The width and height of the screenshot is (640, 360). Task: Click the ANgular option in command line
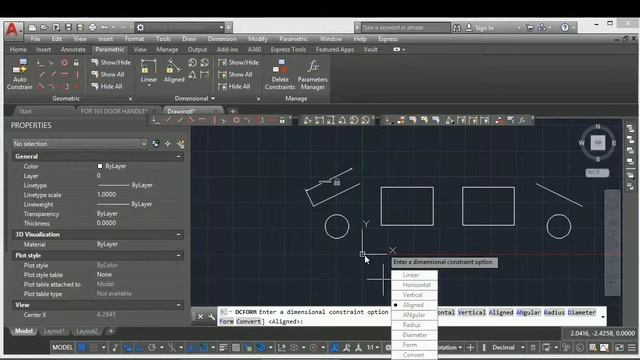tap(528, 312)
